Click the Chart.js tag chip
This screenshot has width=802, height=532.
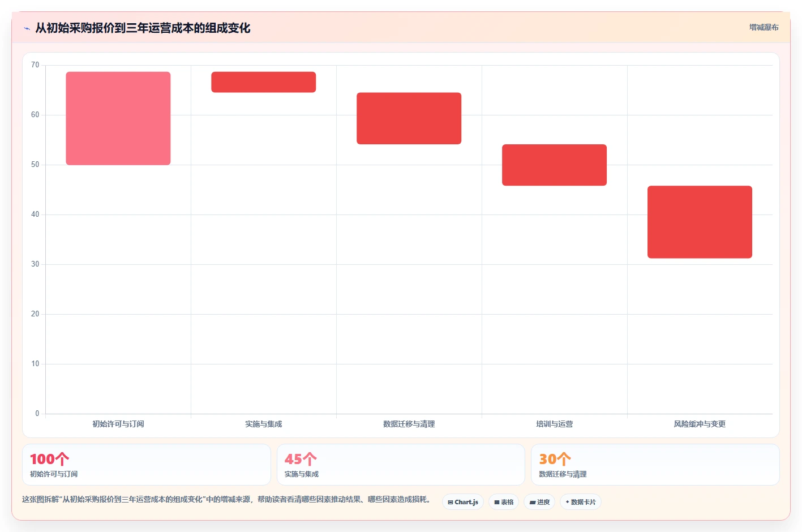pyautogui.click(x=463, y=502)
